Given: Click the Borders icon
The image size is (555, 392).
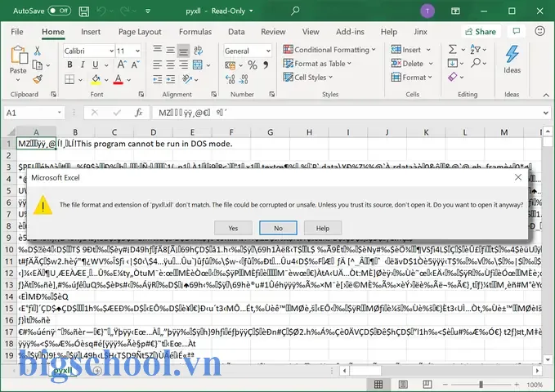Looking at the screenshot, I should [x=69, y=79].
